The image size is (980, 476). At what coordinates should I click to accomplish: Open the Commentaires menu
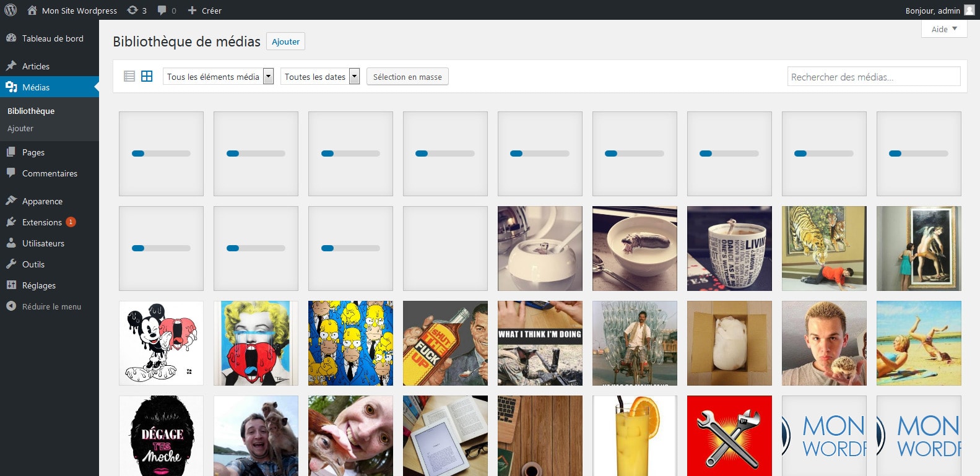pyautogui.click(x=50, y=173)
